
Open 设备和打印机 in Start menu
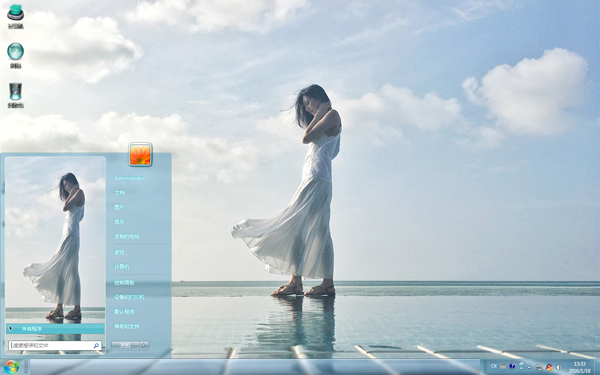[x=129, y=297]
